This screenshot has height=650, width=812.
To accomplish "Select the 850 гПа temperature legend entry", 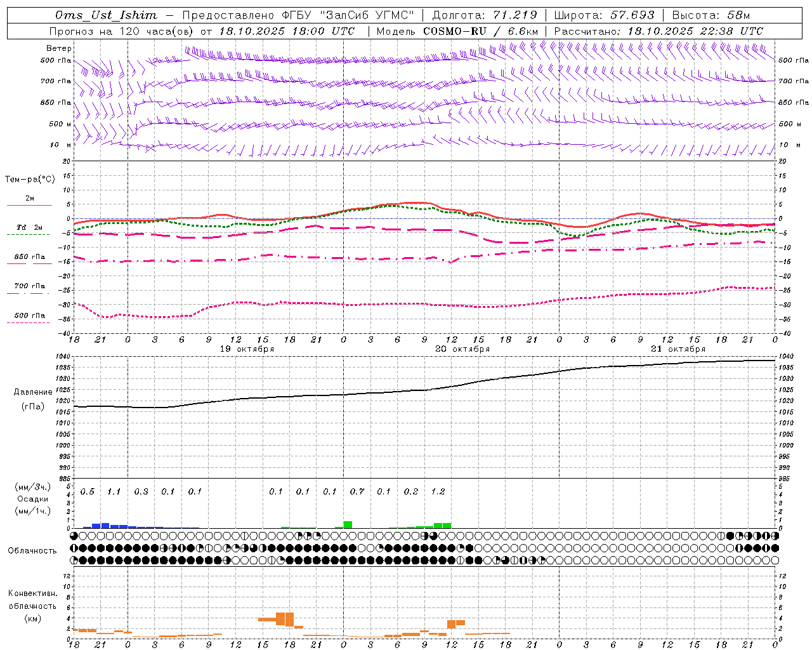I will click(x=30, y=257).
